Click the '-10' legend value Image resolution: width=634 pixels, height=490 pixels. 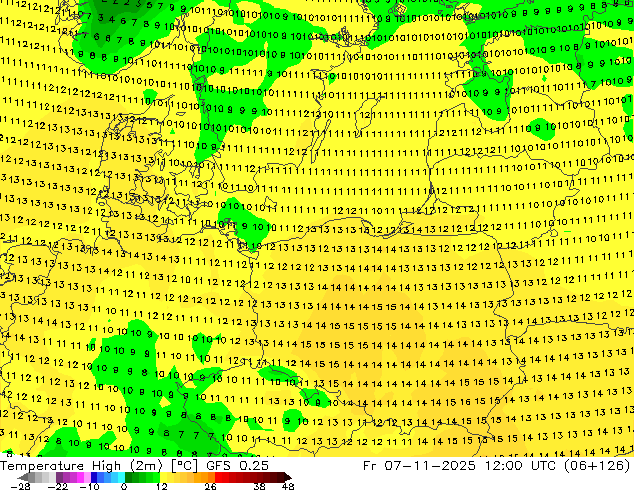(x=89, y=486)
